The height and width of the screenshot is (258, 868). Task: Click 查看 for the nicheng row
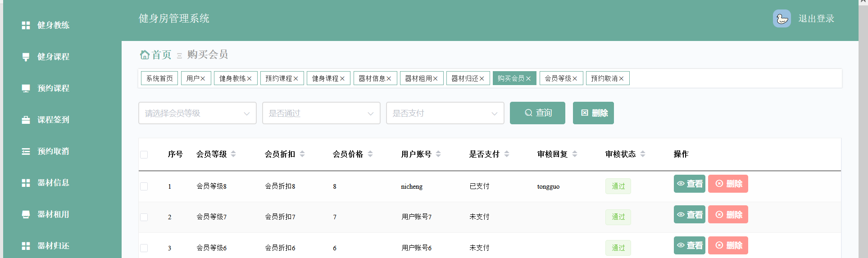coord(690,184)
